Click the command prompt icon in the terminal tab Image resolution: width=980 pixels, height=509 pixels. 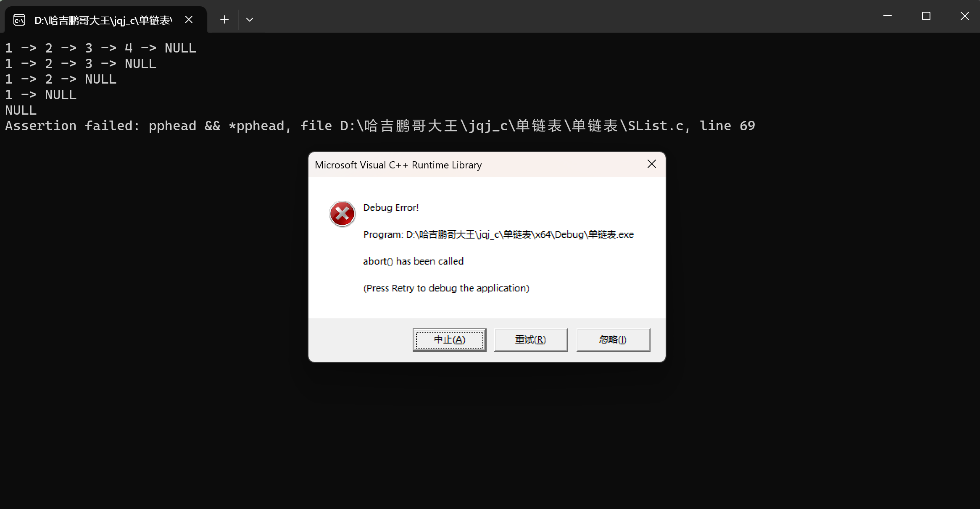tap(19, 20)
